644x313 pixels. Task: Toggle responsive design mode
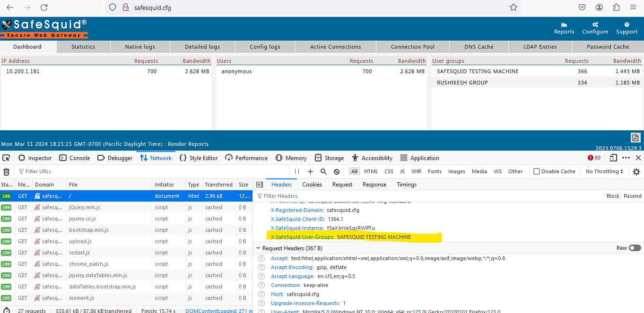[613, 158]
